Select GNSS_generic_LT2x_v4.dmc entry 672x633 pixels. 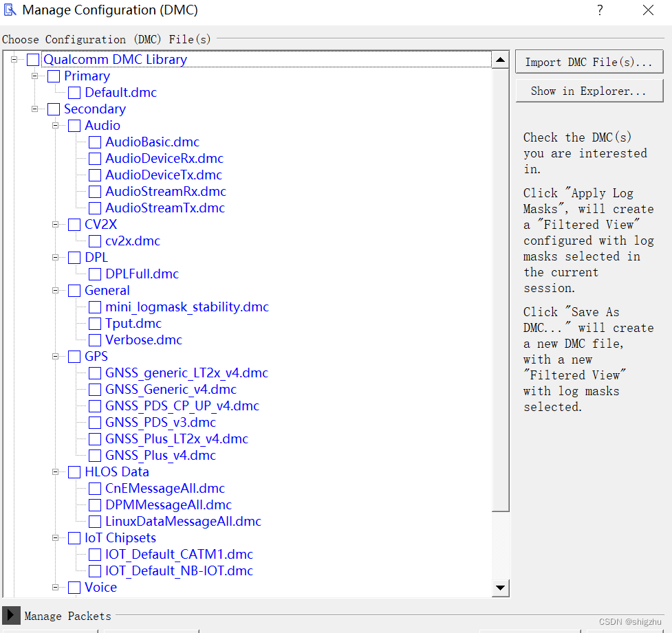click(x=187, y=373)
